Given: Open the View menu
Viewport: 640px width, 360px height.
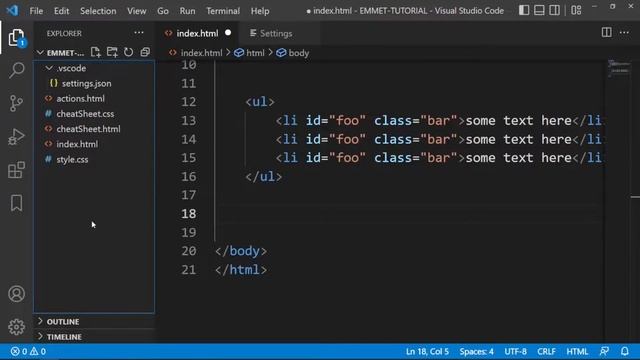Looking at the screenshot, I should click(x=136, y=11).
